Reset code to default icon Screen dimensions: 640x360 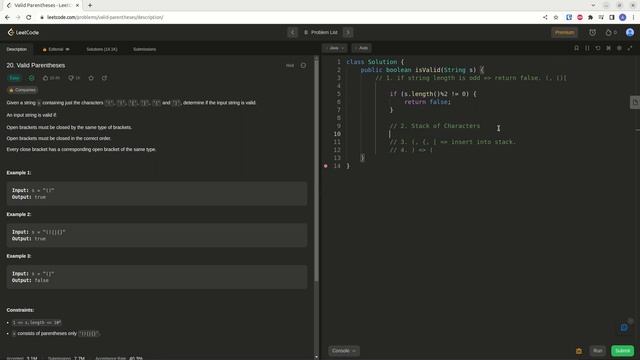coord(598,48)
